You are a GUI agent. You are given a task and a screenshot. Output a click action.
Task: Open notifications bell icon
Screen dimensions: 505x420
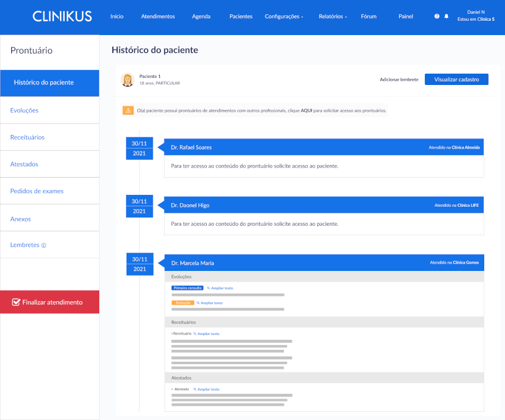(447, 17)
